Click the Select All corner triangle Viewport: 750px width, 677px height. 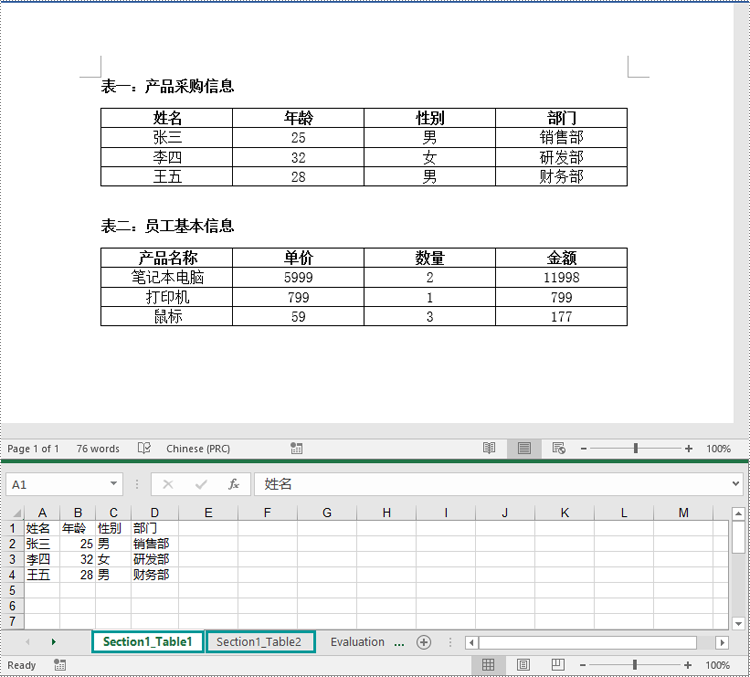coord(16,513)
